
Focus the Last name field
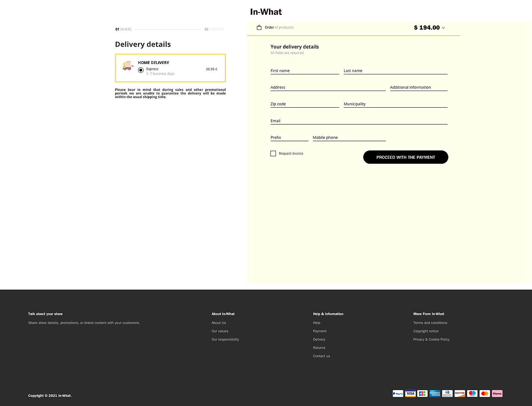point(396,71)
